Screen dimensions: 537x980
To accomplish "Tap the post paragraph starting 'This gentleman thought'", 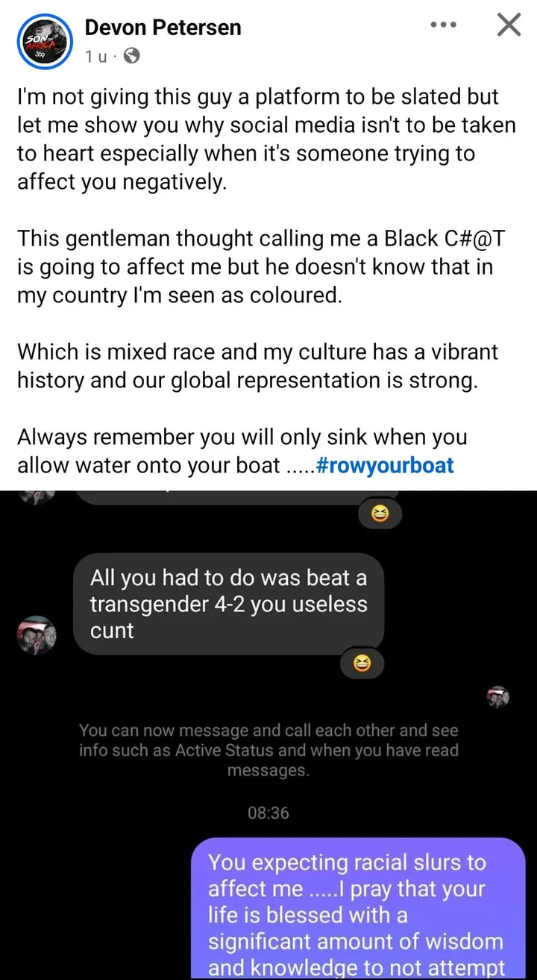I will point(256,266).
